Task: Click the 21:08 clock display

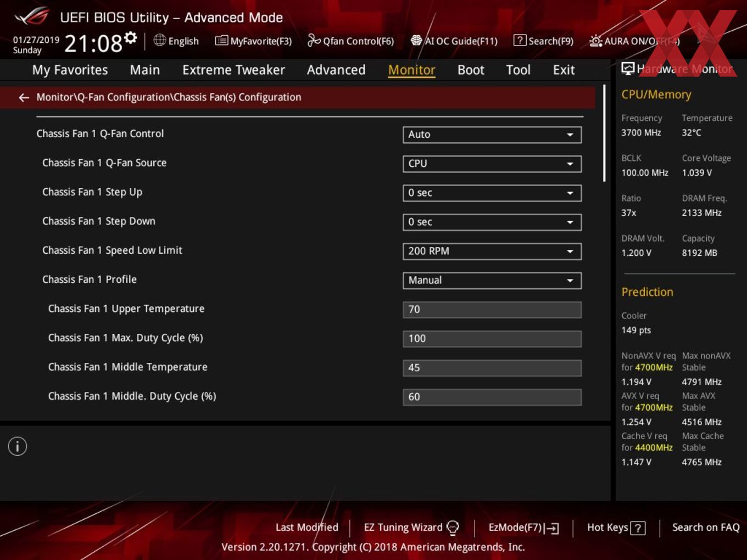Action: point(93,43)
